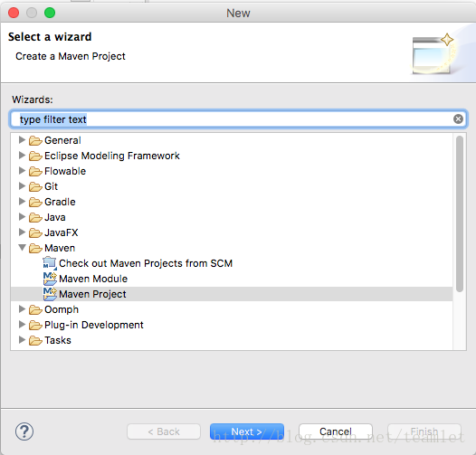Expand the General category
This screenshot has height=455, width=476.
click(22, 140)
